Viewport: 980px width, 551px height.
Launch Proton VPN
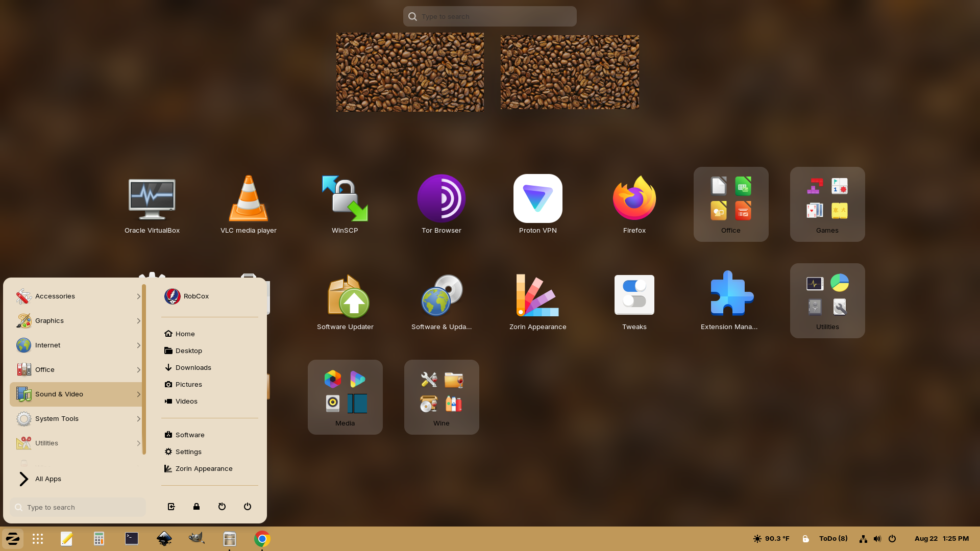[x=537, y=204]
